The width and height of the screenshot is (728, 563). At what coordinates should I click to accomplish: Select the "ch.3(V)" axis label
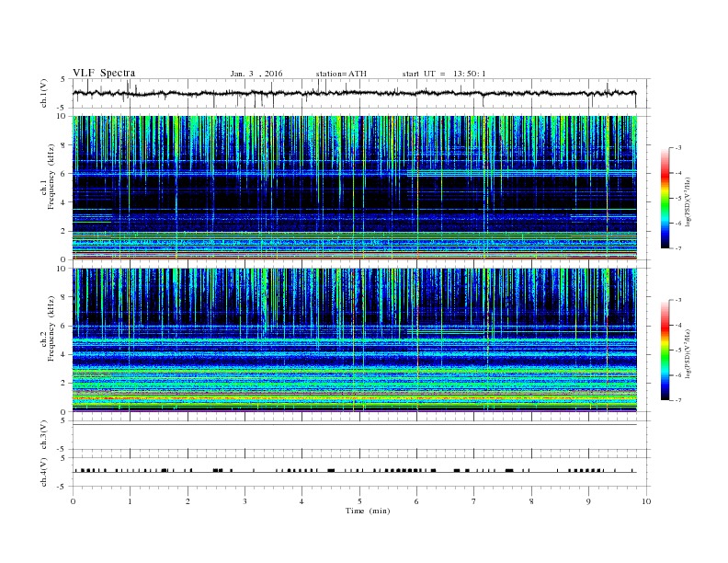tap(44, 435)
